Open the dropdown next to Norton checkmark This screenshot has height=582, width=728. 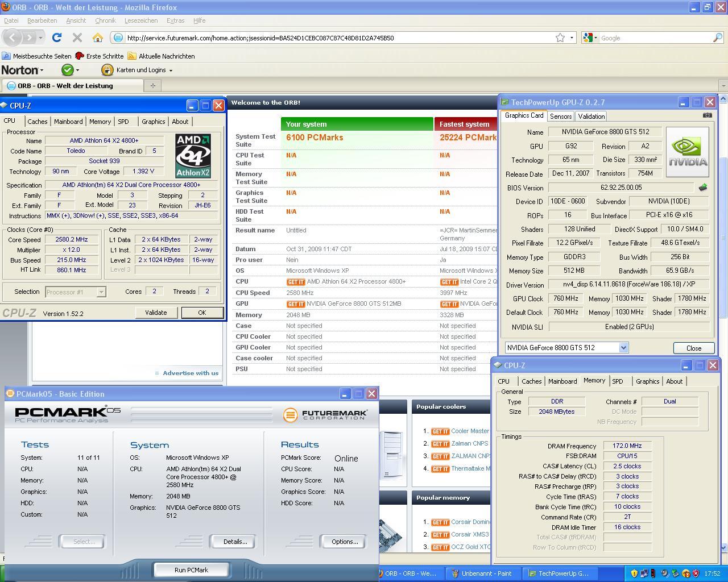point(77,70)
